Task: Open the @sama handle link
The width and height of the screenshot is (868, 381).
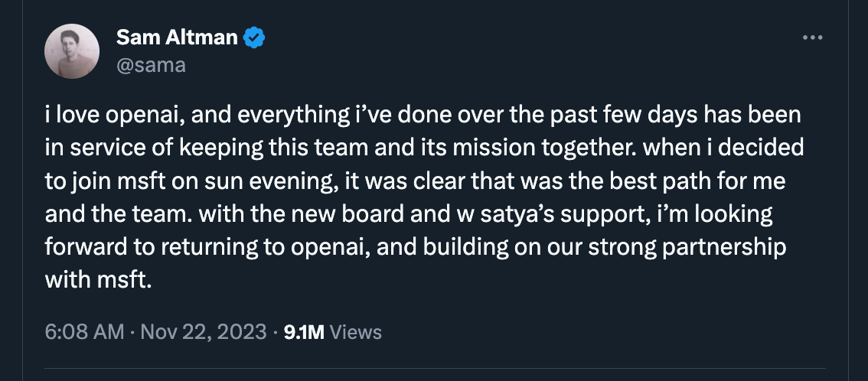Action: coord(151,65)
